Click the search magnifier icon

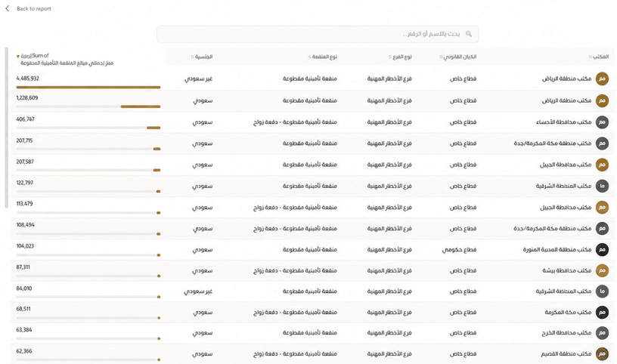point(468,34)
